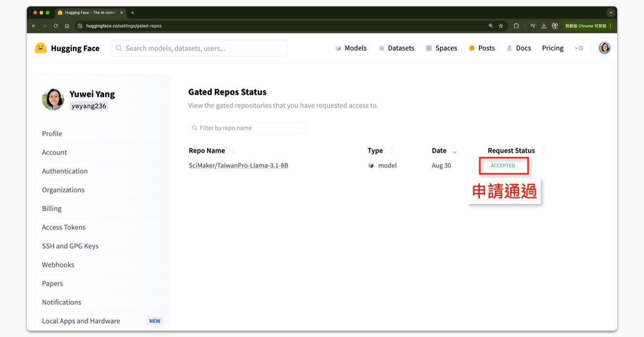Open Authentication settings in the sidebar

click(x=102, y=171)
